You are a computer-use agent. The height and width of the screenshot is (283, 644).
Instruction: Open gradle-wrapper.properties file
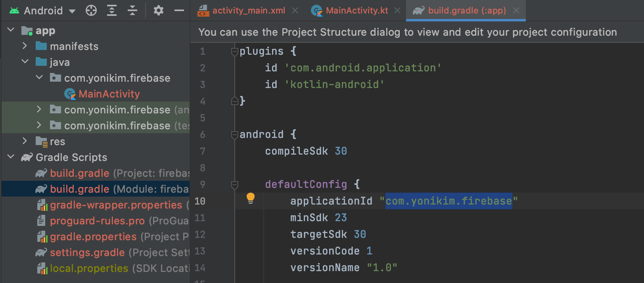pos(116,205)
